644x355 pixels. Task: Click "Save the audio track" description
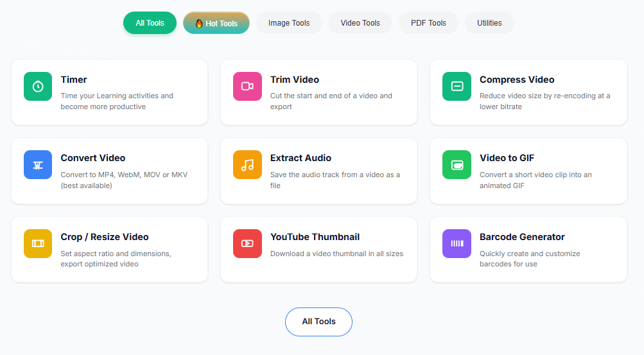(335, 180)
